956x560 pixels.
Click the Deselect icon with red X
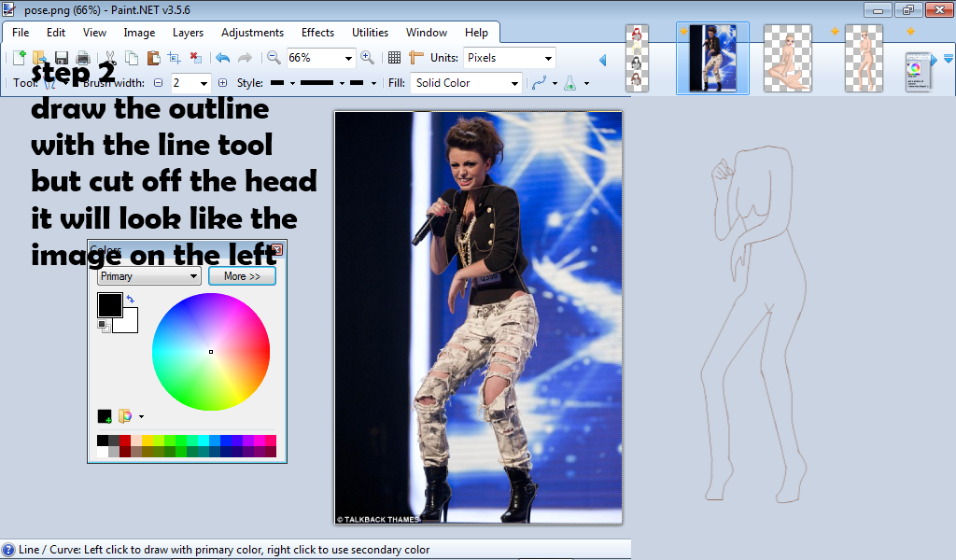[x=196, y=58]
